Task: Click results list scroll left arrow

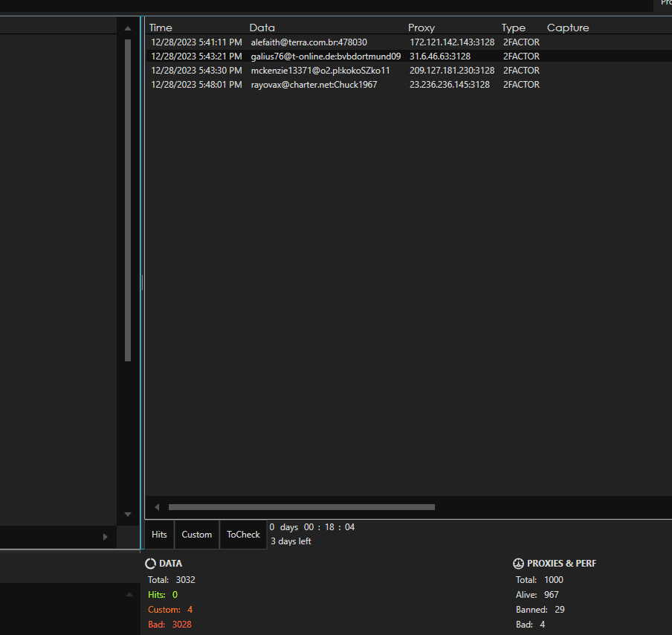Action: pos(157,507)
